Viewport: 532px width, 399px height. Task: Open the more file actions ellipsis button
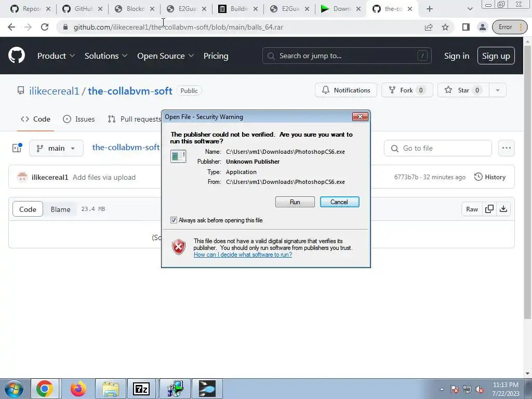[507, 148]
